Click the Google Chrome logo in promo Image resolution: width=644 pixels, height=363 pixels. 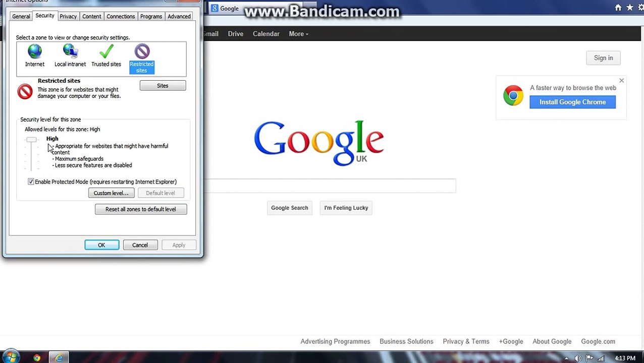pos(513,96)
